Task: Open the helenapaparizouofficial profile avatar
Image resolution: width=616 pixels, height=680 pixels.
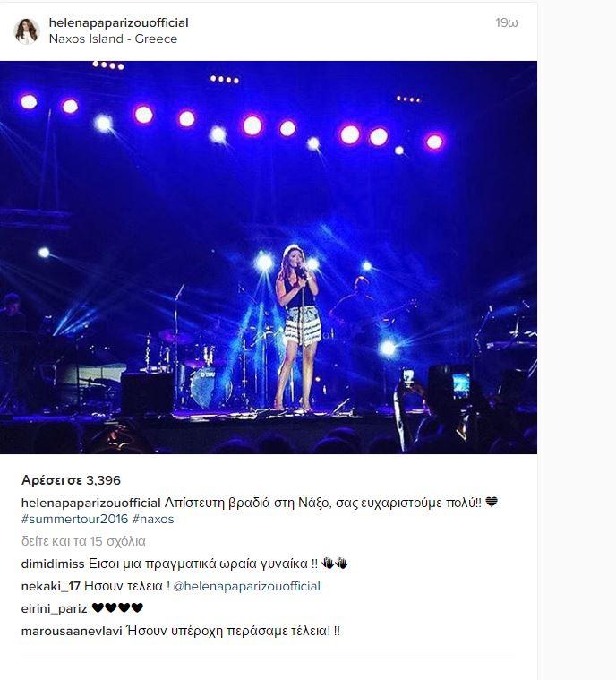Action: tap(27, 30)
